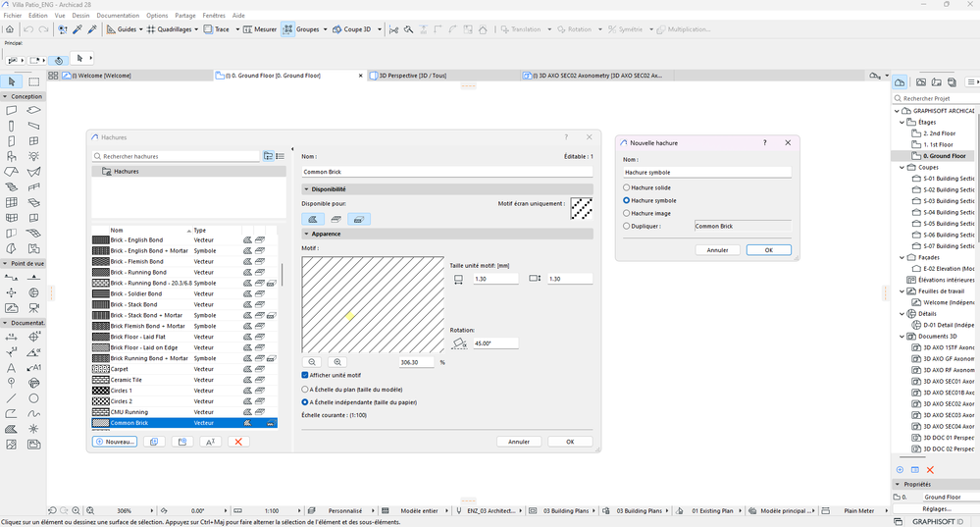Delete with red X in navigator panel
The width and height of the screenshot is (980, 527).
(x=930, y=470)
